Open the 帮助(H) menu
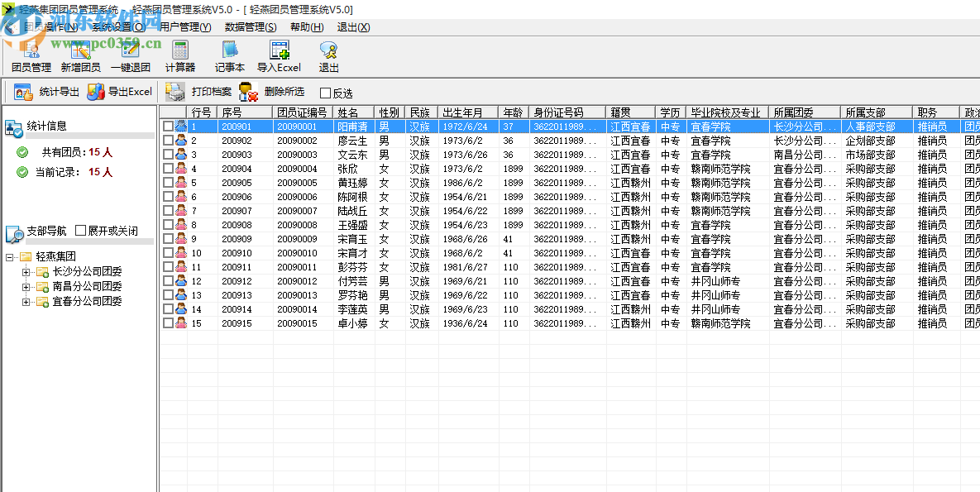This screenshot has width=980, height=492. pos(306,26)
